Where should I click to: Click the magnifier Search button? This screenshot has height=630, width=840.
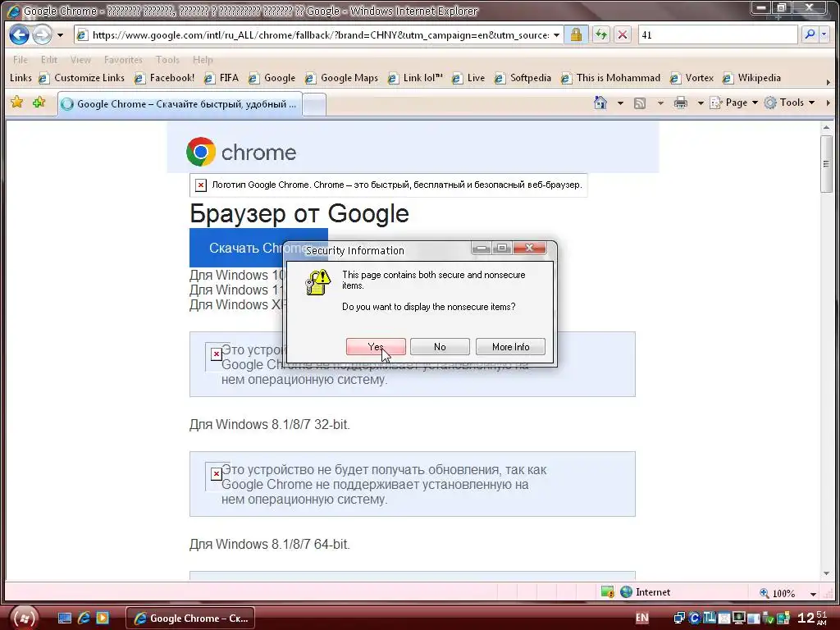click(x=810, y=34)
